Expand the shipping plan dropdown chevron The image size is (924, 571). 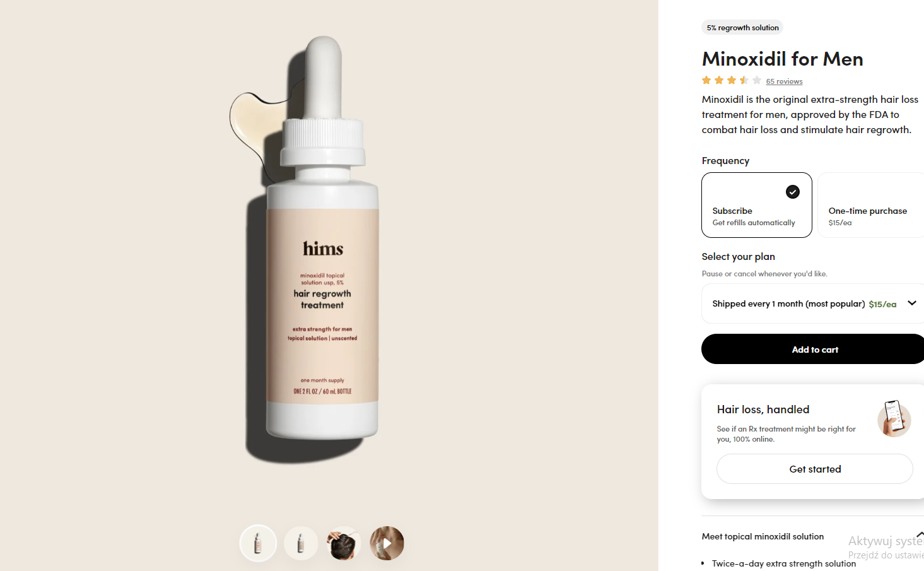[x=912, y=303]
